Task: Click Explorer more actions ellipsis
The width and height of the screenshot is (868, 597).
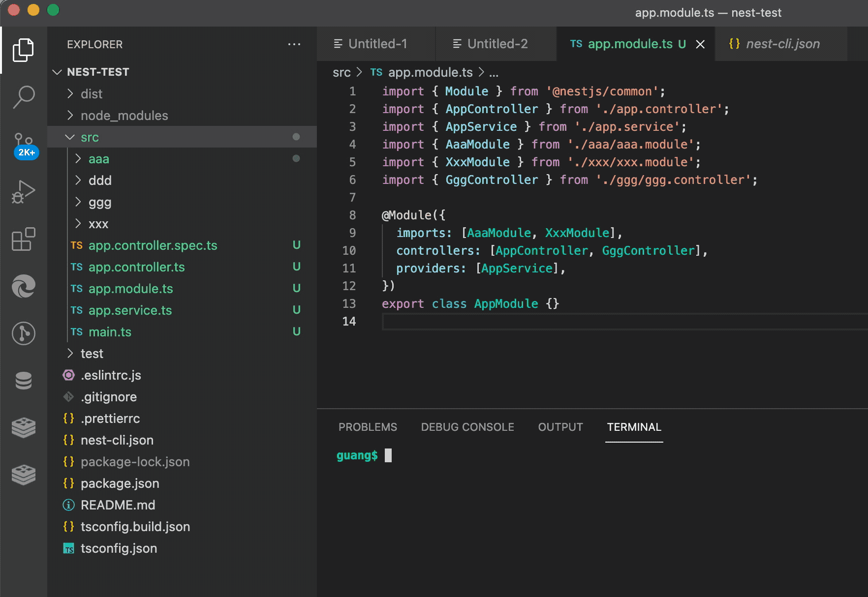Action: point(294,44)
